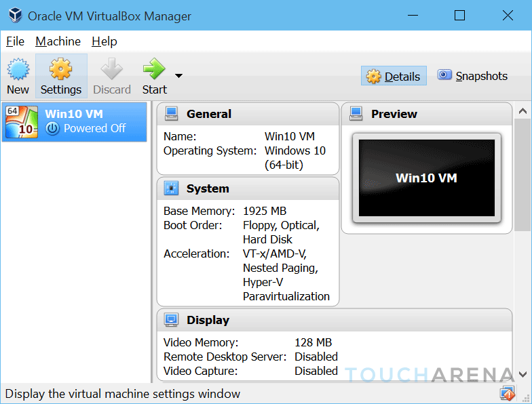Open the Display section title
532x404 pixels.
208,320
